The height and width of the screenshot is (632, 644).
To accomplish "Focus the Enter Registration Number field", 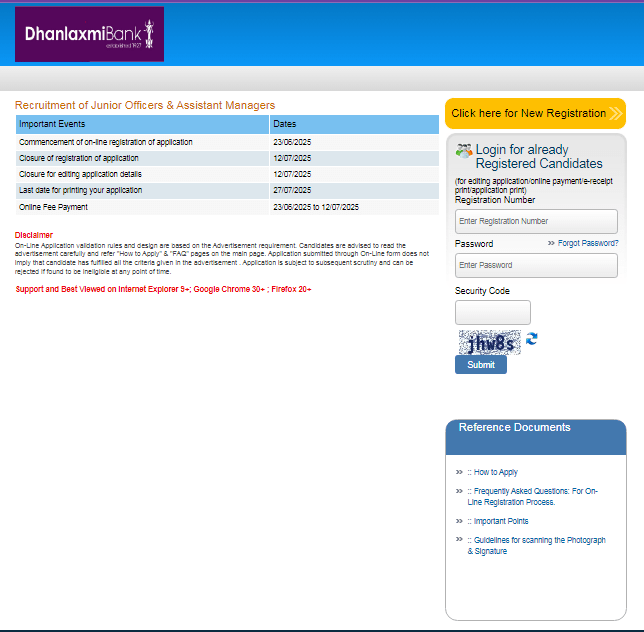I will click(x=536, y=221).
